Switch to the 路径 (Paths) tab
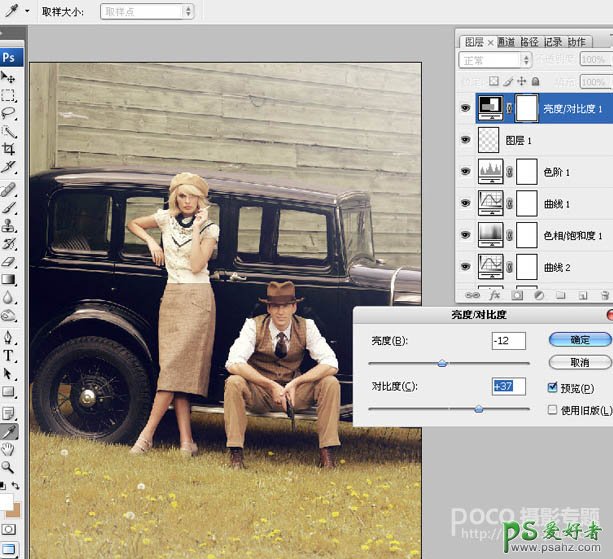 (x=528, y=41)
